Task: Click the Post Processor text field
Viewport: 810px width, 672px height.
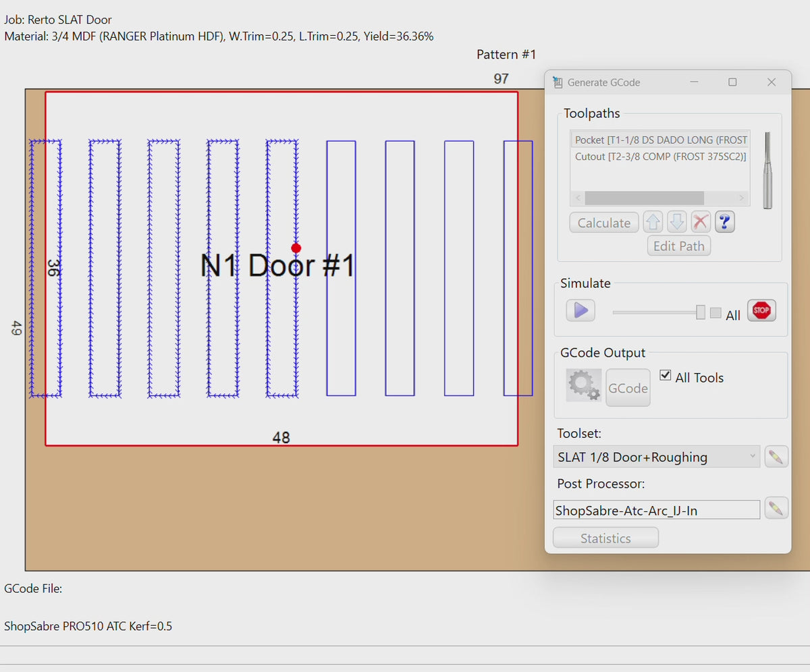Action: pos(655,510)
